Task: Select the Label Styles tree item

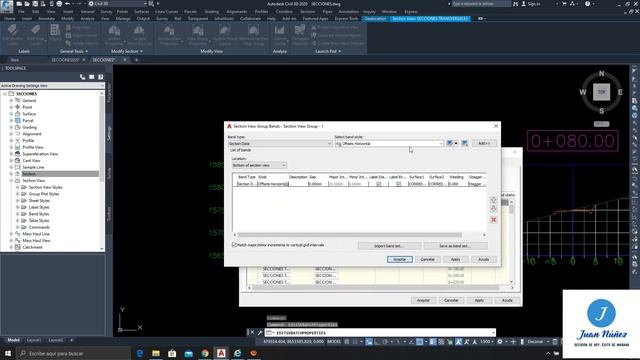Action: (x=39, y=207)
